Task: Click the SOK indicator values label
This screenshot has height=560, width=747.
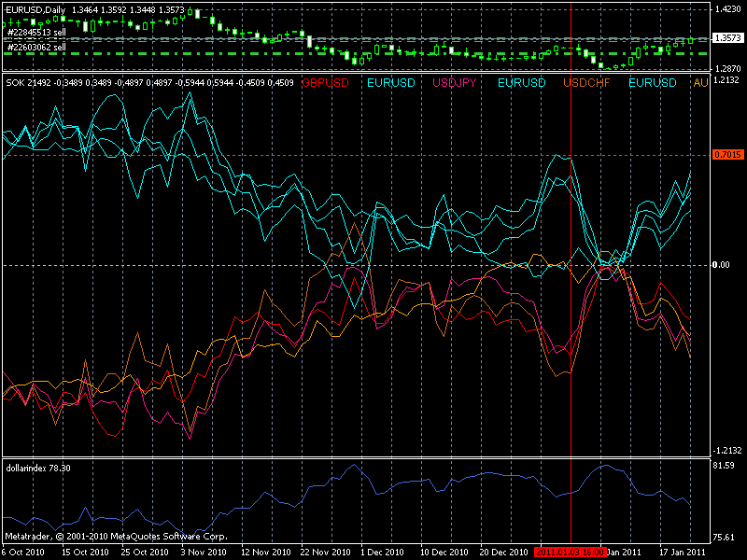Action: pos(149,83)
